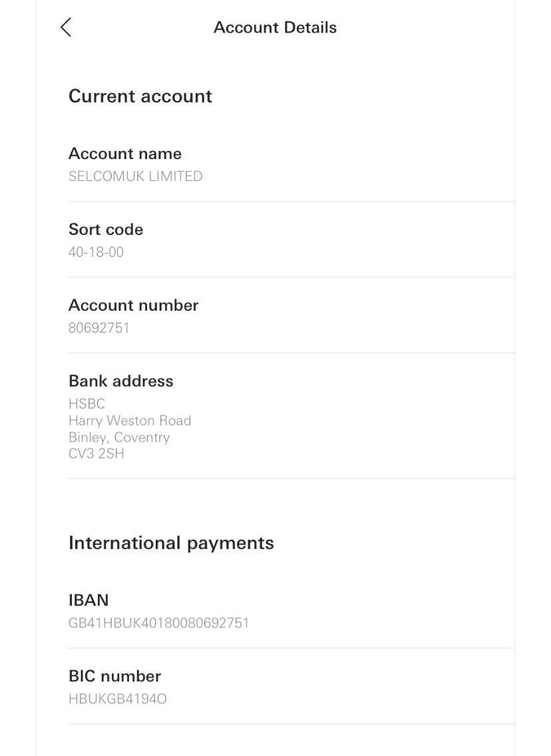Click the CV3 2SH postcode

point(96,454)
